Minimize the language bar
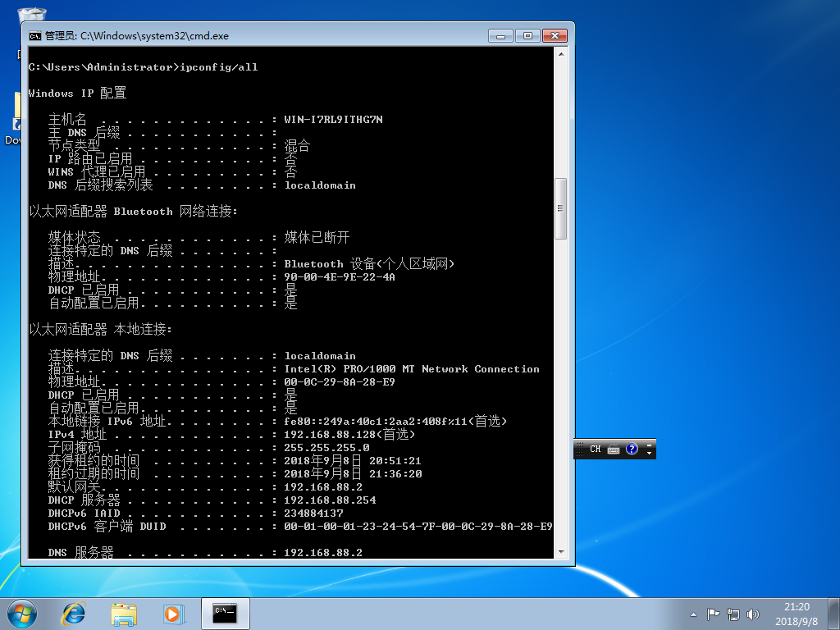The image size is (840, 630). (650, 445)
